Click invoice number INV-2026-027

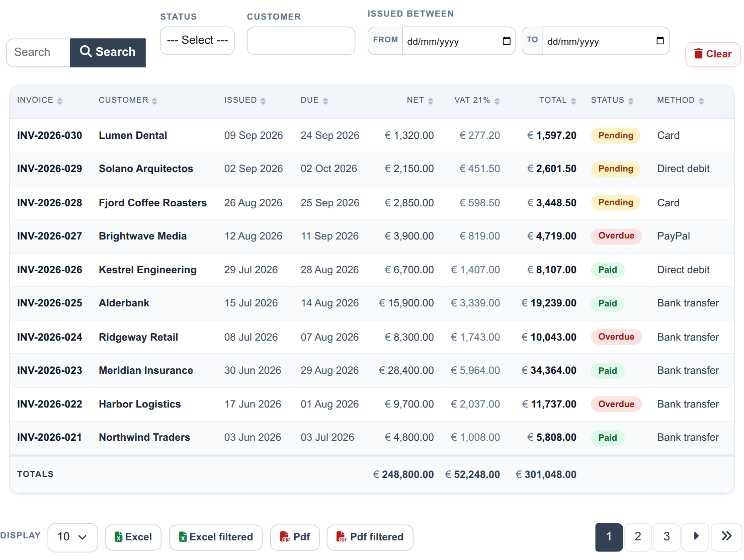(x=49, y=236)
